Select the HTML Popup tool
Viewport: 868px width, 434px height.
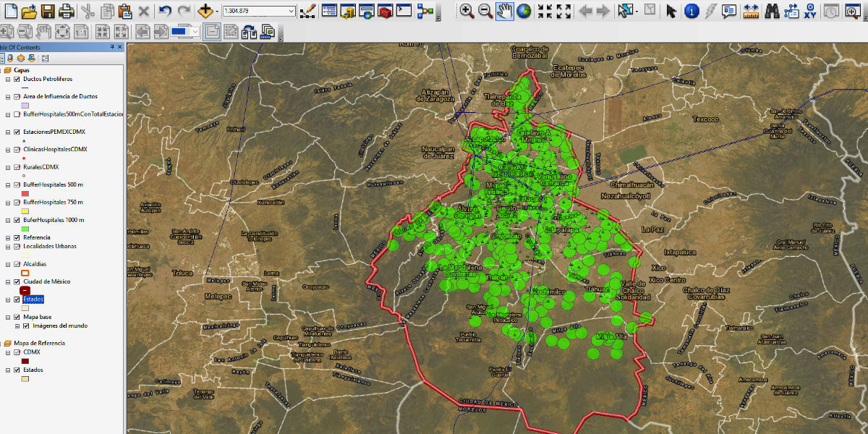pyautogui.click(x=729, y=11)
